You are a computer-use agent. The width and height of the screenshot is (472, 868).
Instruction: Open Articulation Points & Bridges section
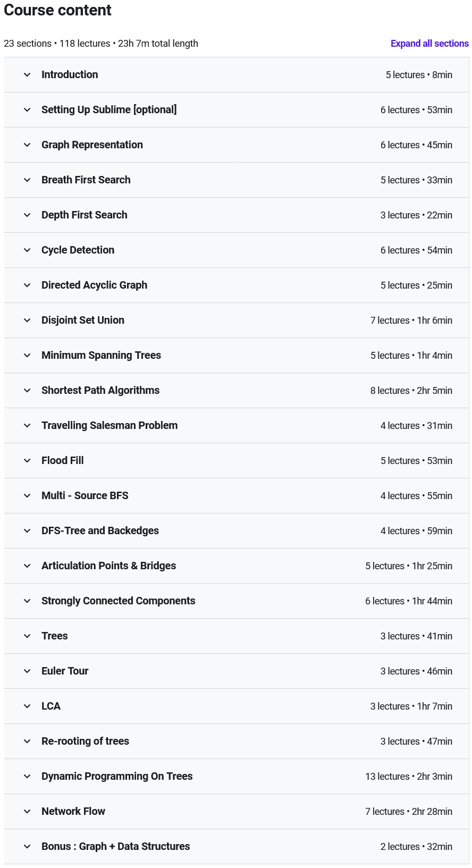coord(108,566)
